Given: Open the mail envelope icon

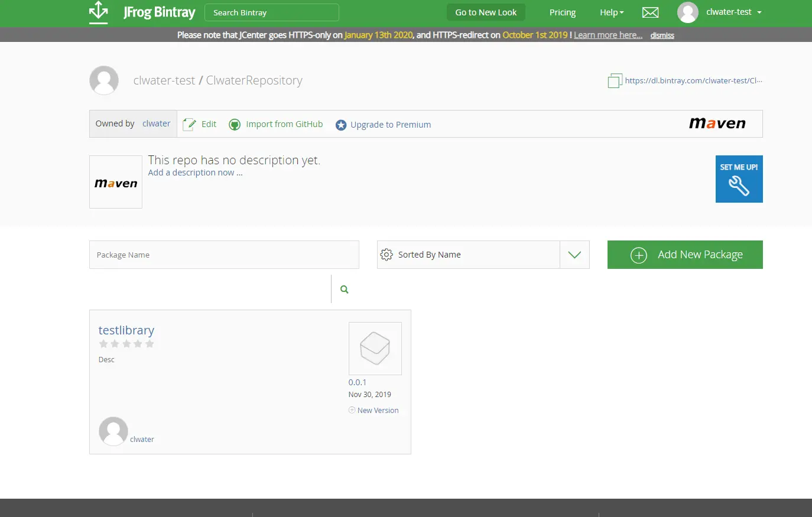Looking at the screenshot, I should click(x=650, y=12).
